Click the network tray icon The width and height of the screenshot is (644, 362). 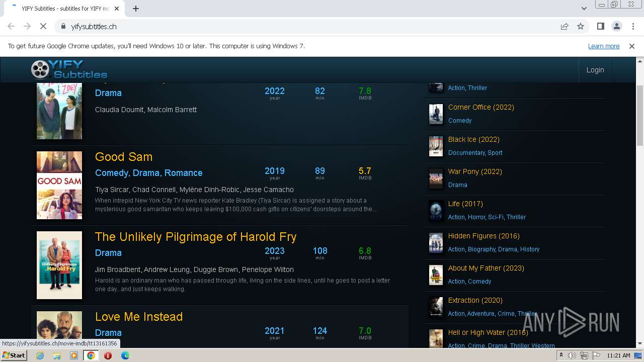click(584, 355)
